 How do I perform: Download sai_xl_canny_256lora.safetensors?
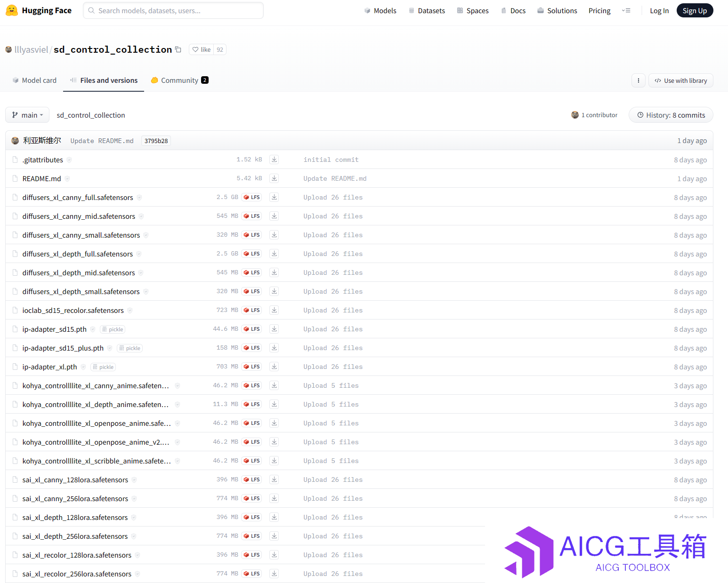tap(274, 498)
